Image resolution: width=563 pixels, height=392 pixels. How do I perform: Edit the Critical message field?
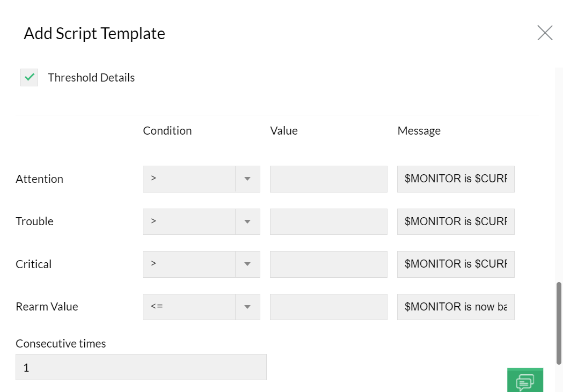456,264
